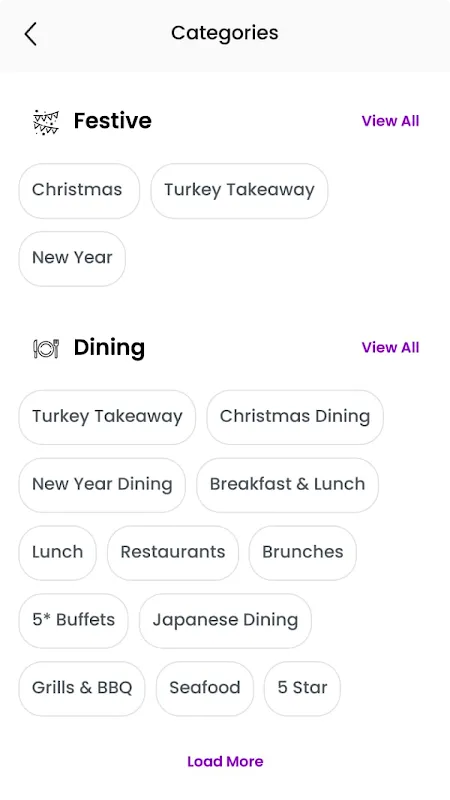Tap the Lunch chip
Screen dimensions: 450x800
point(58,553)
